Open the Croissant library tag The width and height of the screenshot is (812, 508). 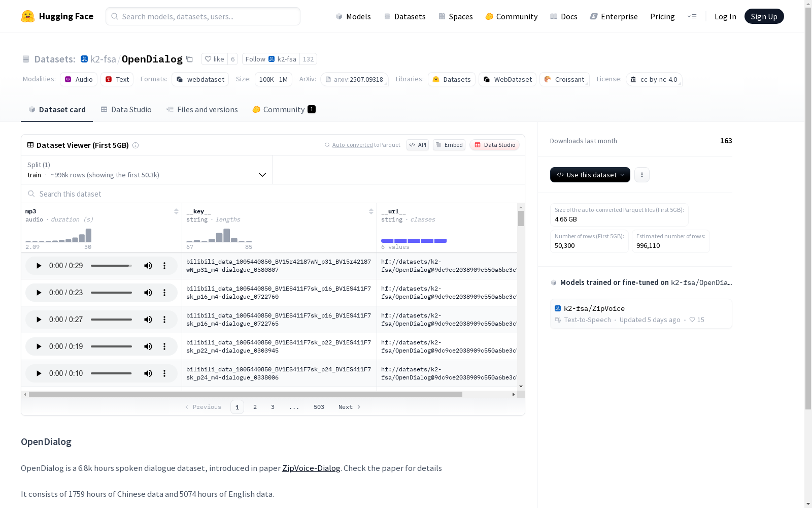pyautogui.click(x=564, y=79)
